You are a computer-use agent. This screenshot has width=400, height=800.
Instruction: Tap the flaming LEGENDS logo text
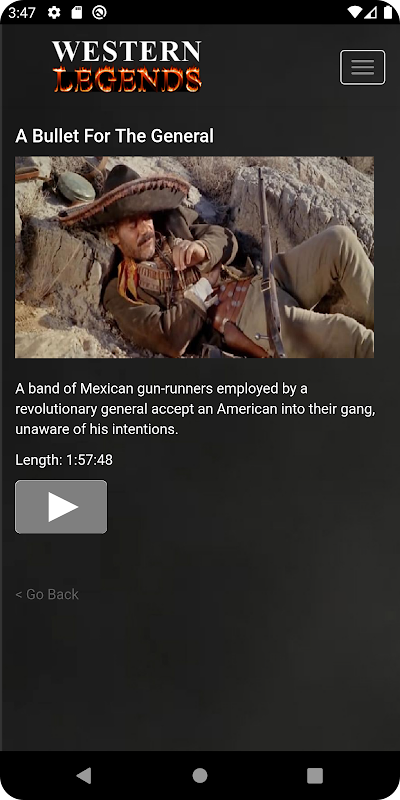click(x=127, y=80)
